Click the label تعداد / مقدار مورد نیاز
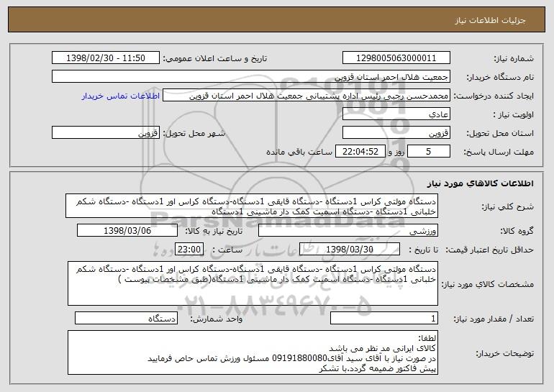The image size is (554, 392). click(494, 319)
